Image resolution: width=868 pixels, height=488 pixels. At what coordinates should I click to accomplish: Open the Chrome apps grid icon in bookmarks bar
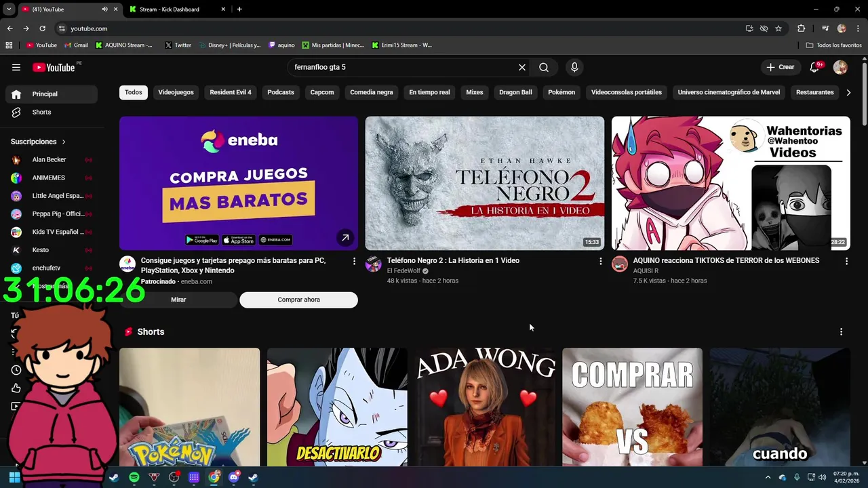9,45
